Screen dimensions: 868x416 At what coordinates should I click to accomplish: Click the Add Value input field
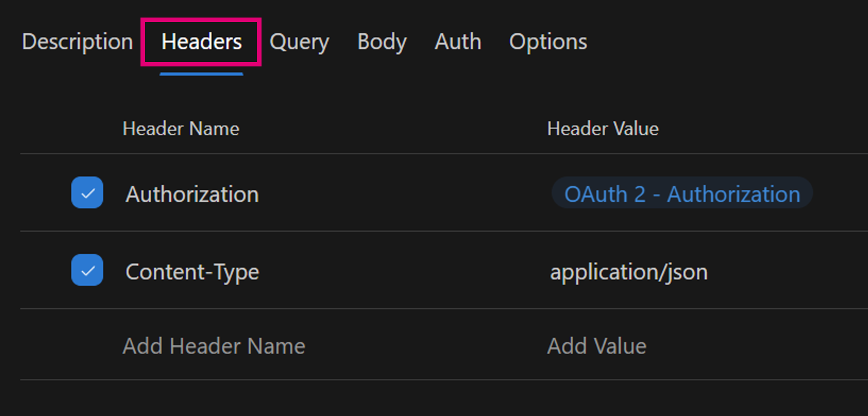[x=596, y=346]
